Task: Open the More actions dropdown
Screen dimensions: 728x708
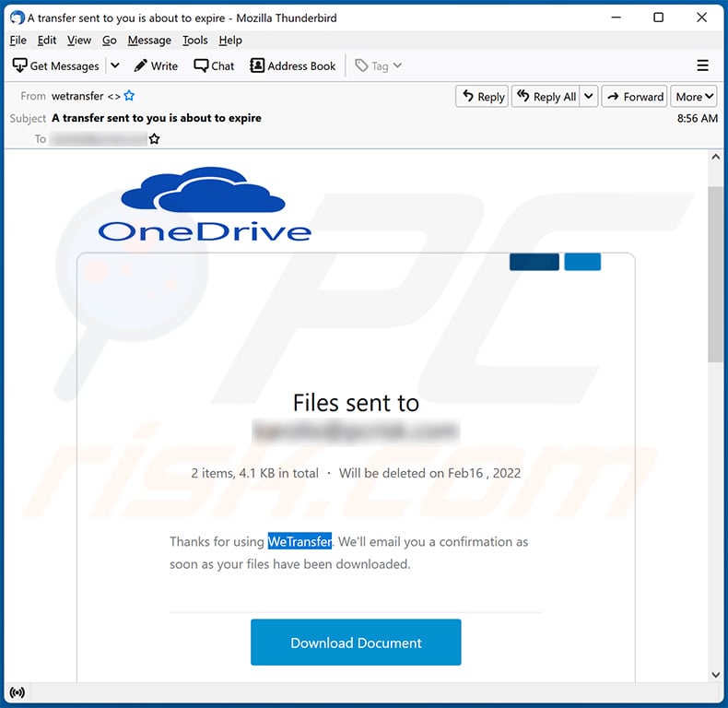Action: click(x=694, y=96)
